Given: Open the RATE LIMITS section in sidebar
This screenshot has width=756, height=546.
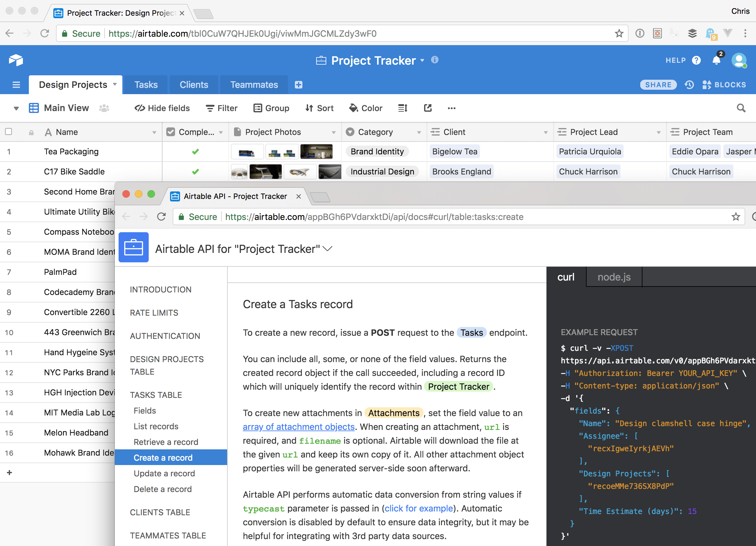Looking at the screenshot, I should pos(154,313).
